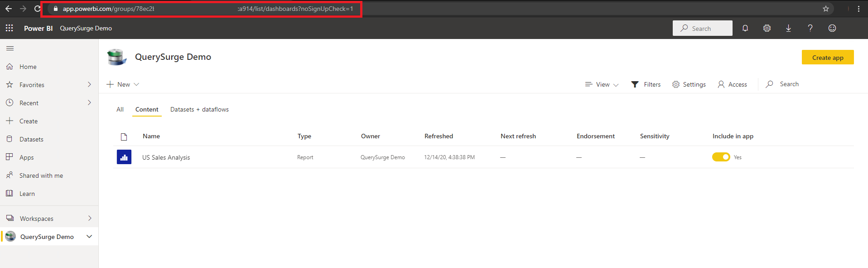The width and height of the screenshot is (868, 268).
Task: Click the US Sales Analysis report icon
Action: tap(124, 157)
